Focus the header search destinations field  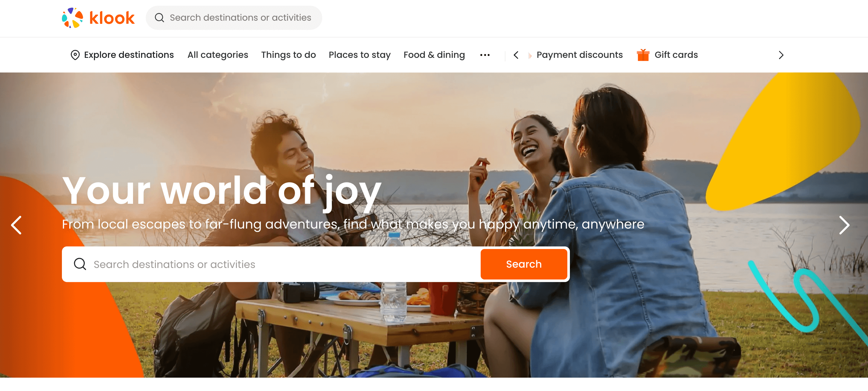click(x=234, y=17)
